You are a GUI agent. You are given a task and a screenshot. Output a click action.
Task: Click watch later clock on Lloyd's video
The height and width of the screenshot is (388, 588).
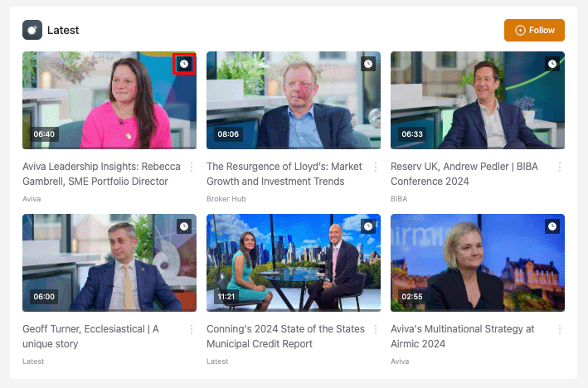click(368, 64)
